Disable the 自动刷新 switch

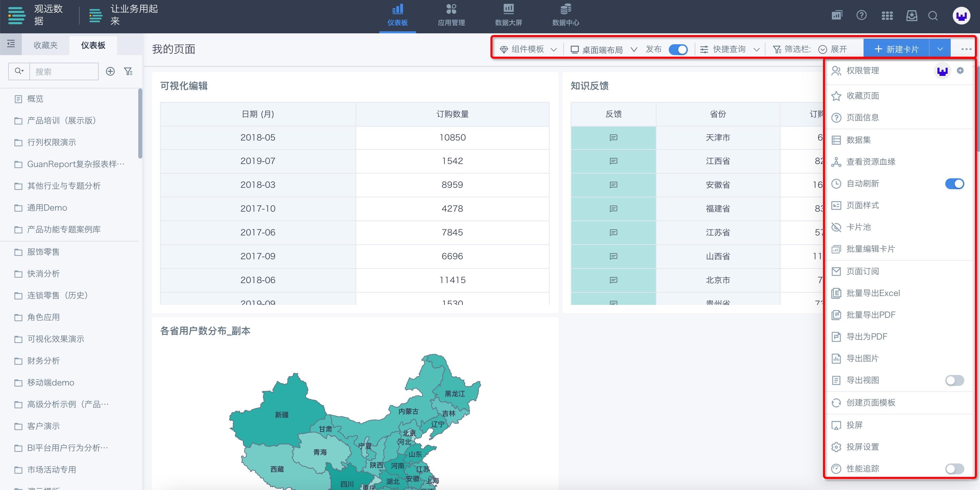point(954,184)
